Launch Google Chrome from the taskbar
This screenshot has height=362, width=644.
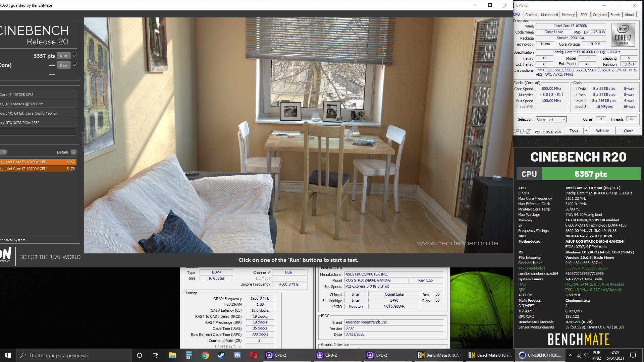pos(205,355)
